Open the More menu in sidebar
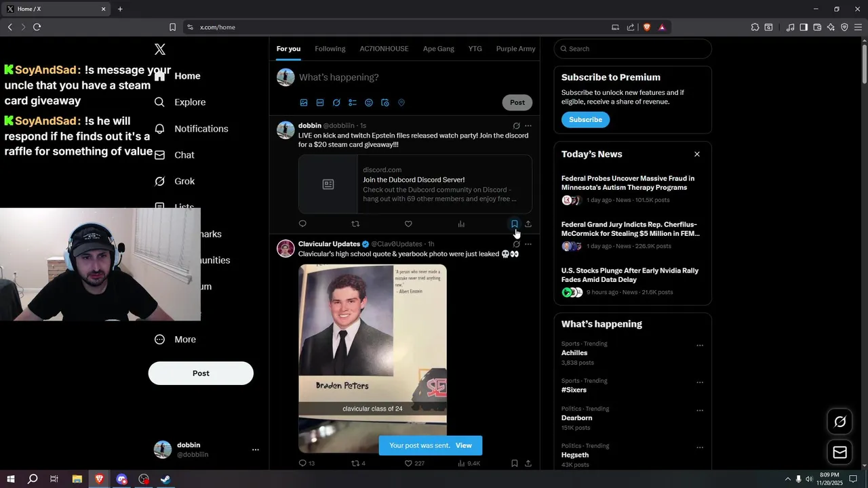 click(x=176, y=340)
